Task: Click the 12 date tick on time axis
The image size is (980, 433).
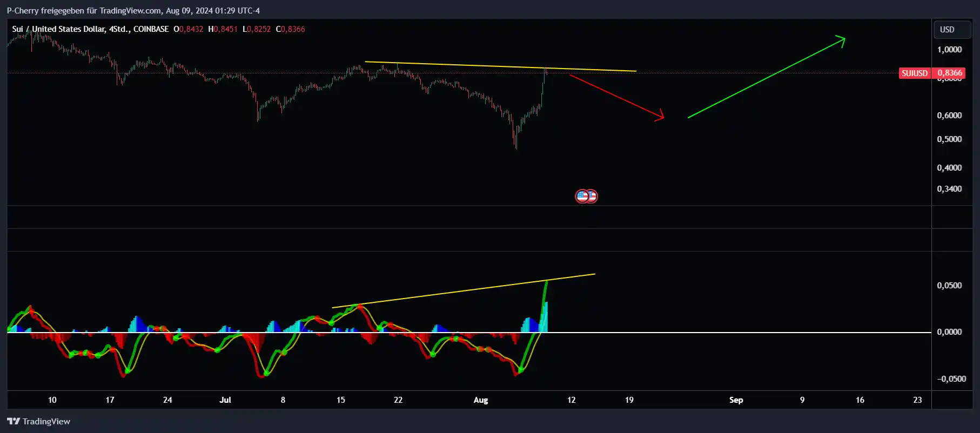Action: click(x=572, y=400)
